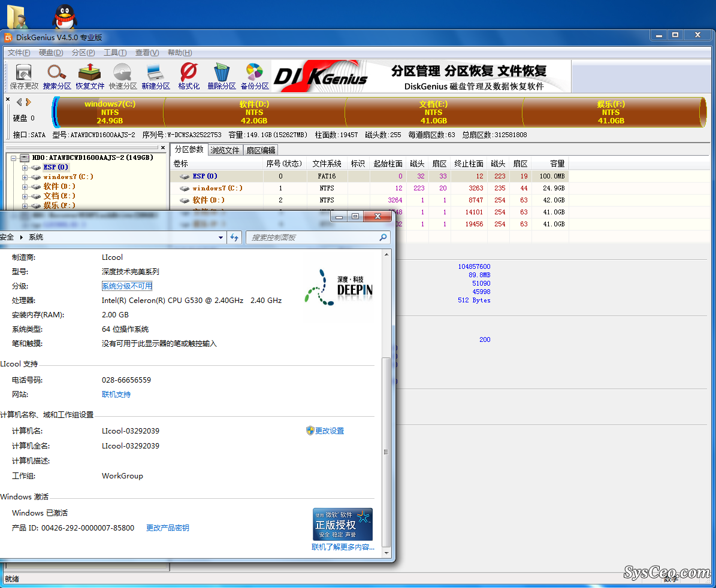Select 文档(E:) partition bar segment

(x=433, y=112)
